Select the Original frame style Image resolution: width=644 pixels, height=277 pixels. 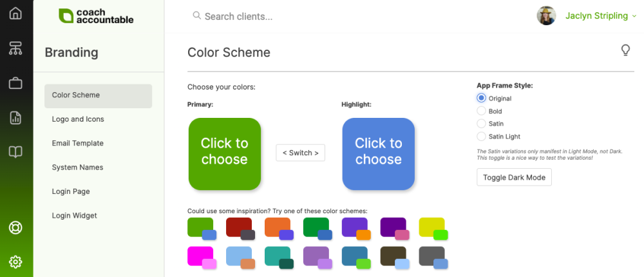click(481, 99)
